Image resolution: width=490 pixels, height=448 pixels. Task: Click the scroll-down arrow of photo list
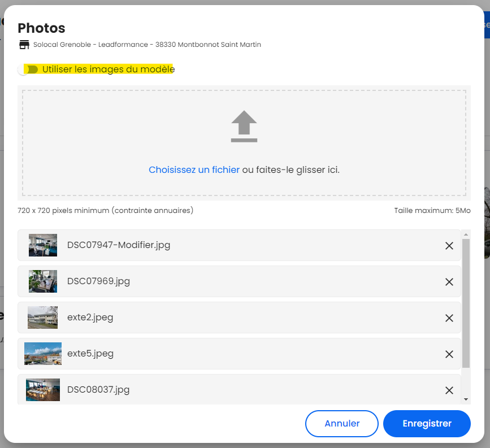tap(466, 399)
